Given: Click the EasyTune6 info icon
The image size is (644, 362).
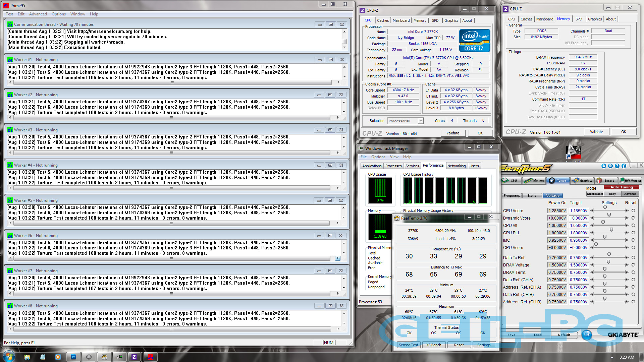Looking at the screenshot, I should point(624,166).
